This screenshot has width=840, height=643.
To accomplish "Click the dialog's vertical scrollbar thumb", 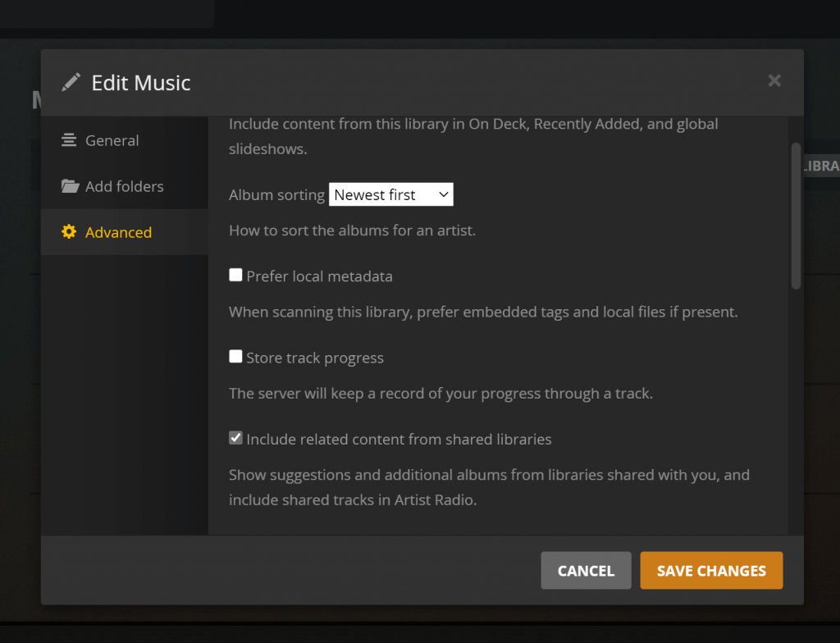I will (796, 216).
